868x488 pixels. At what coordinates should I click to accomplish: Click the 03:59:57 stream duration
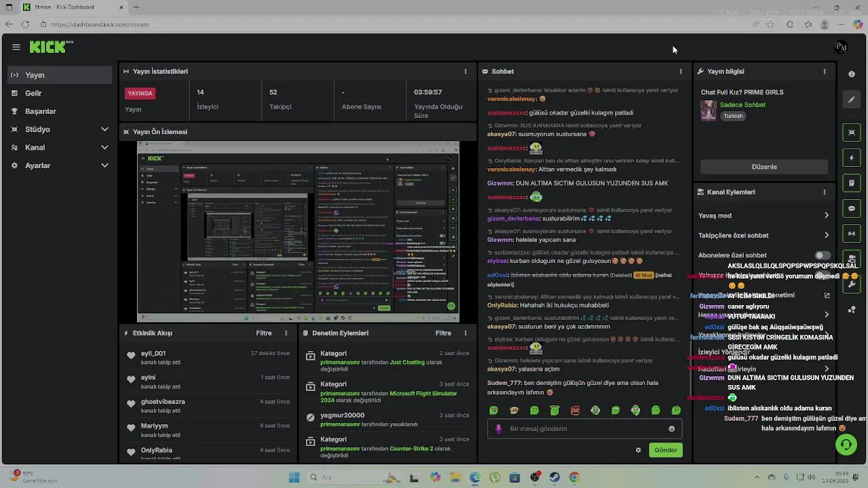[428, 92]
